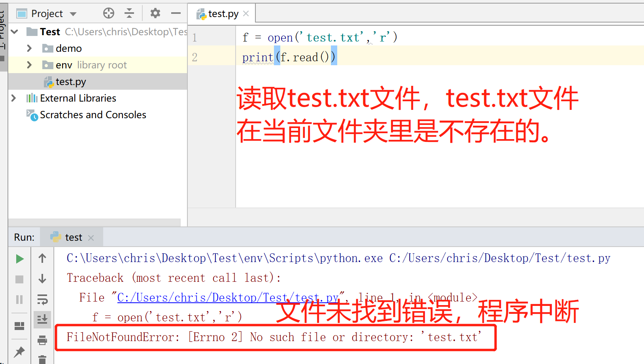Click the Project panel horizontal scrollbar
644x364 pixels.
(94, 223)
